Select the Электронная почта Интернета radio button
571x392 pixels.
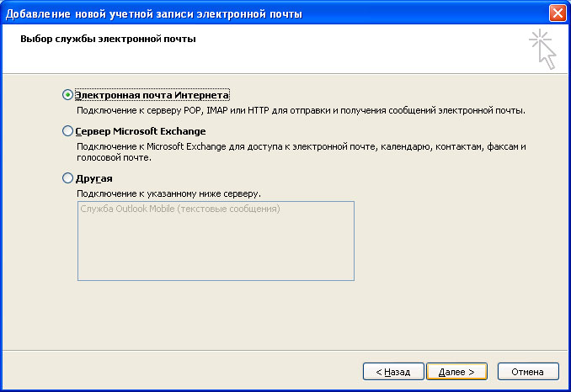point(68,95)
